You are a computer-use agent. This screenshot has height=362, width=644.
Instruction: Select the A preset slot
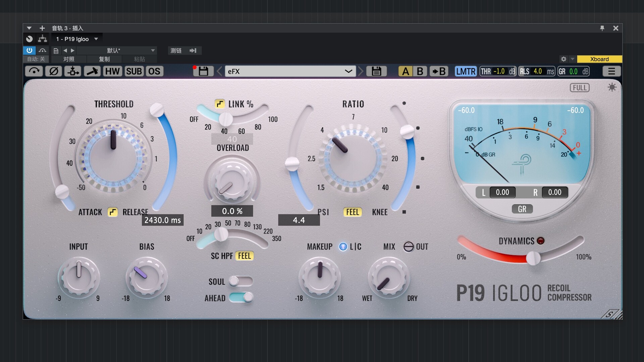(x=406, y=71)
